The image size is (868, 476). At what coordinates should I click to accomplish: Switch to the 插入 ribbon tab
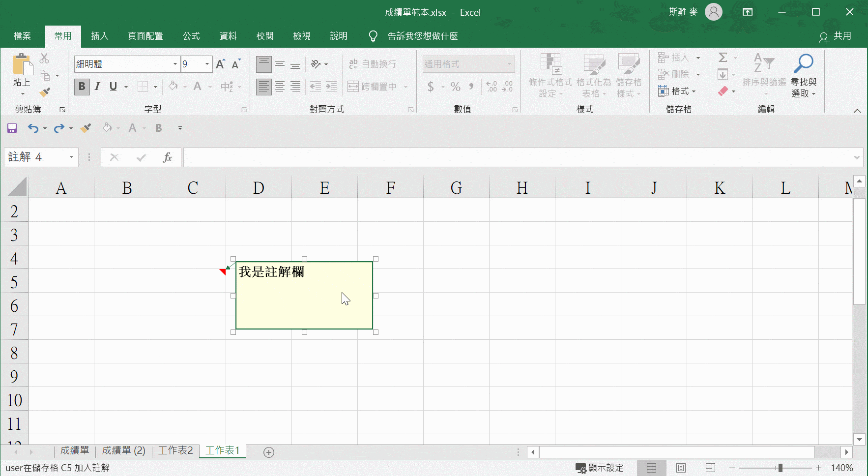(x=100, y=36)
